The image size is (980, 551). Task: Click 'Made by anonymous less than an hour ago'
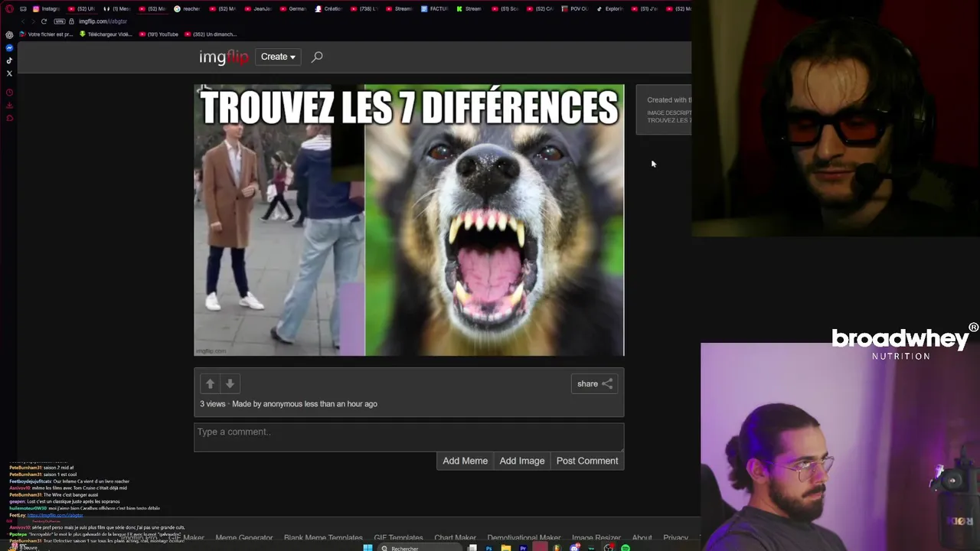point(305,404)
